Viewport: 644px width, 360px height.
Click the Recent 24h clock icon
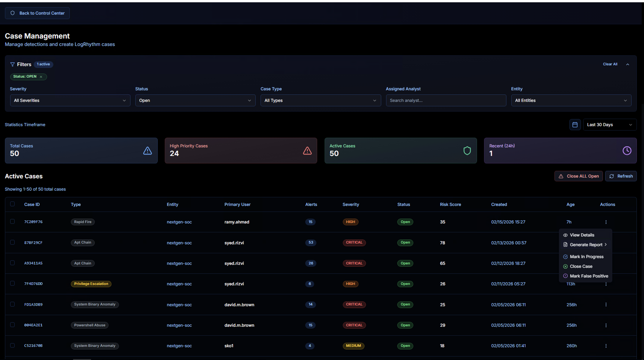coord(627,151)
